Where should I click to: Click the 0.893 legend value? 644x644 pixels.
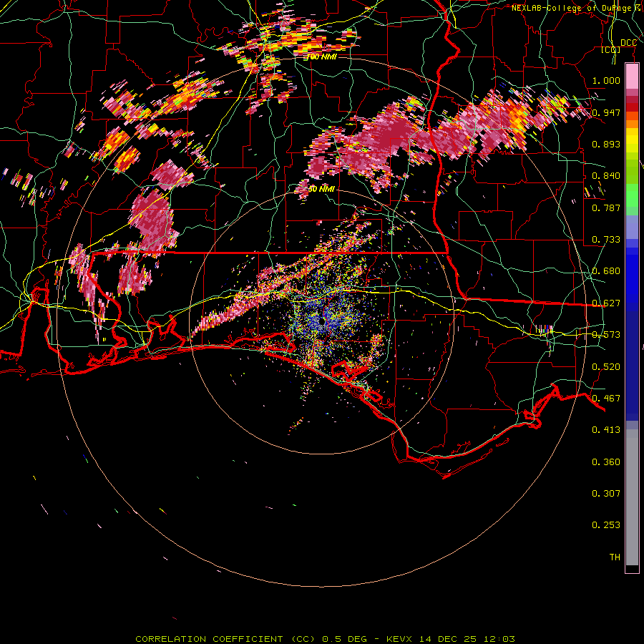(x=606, y=144)
